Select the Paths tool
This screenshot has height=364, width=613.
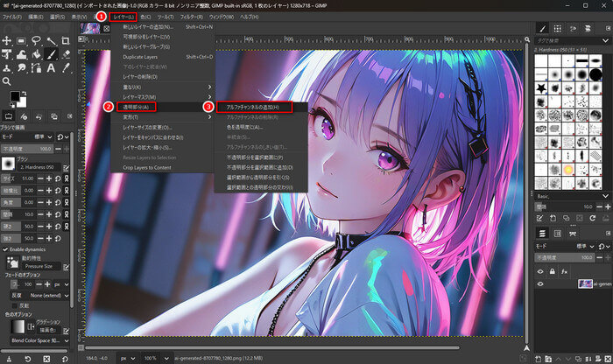point(36,68)
